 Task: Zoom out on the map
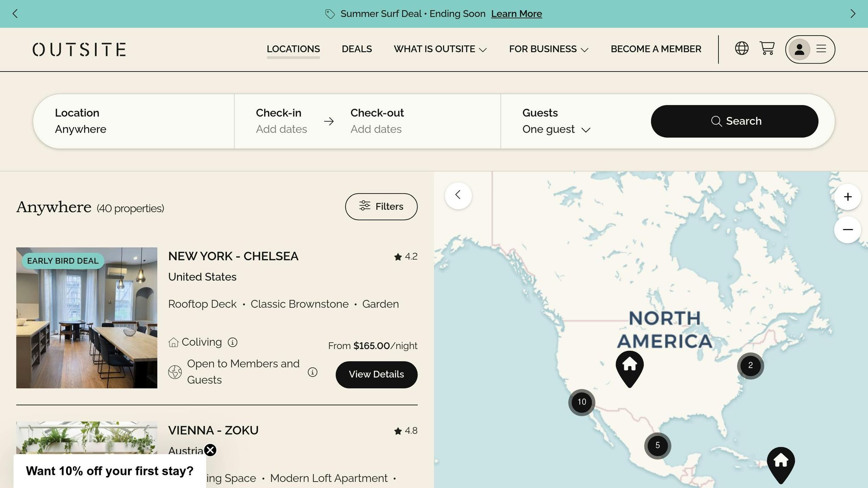coord(848,230)
